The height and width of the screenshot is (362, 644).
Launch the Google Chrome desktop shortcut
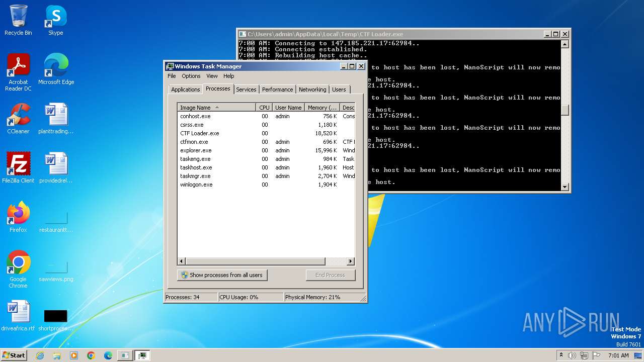[x=18, y=269]
